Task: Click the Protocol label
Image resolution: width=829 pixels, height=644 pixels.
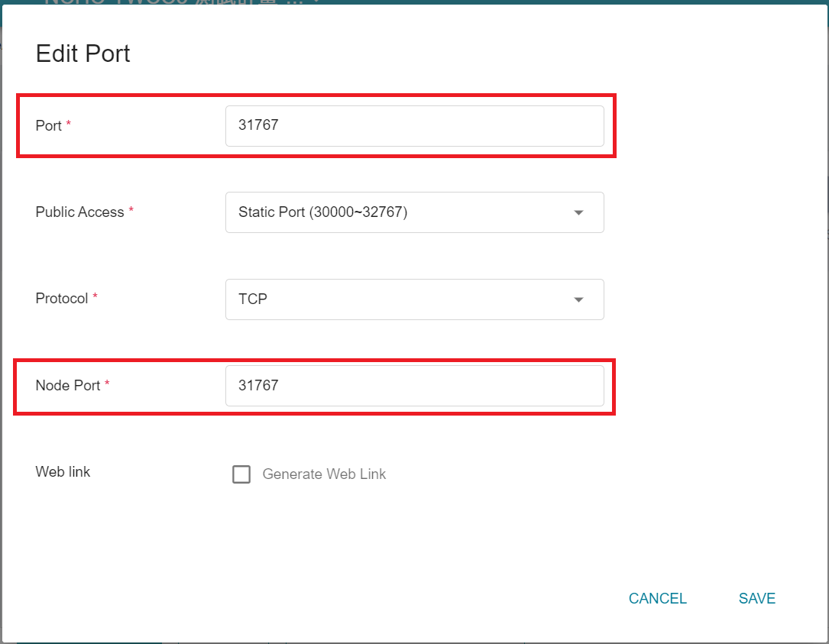Action: [x=62, y=299]
